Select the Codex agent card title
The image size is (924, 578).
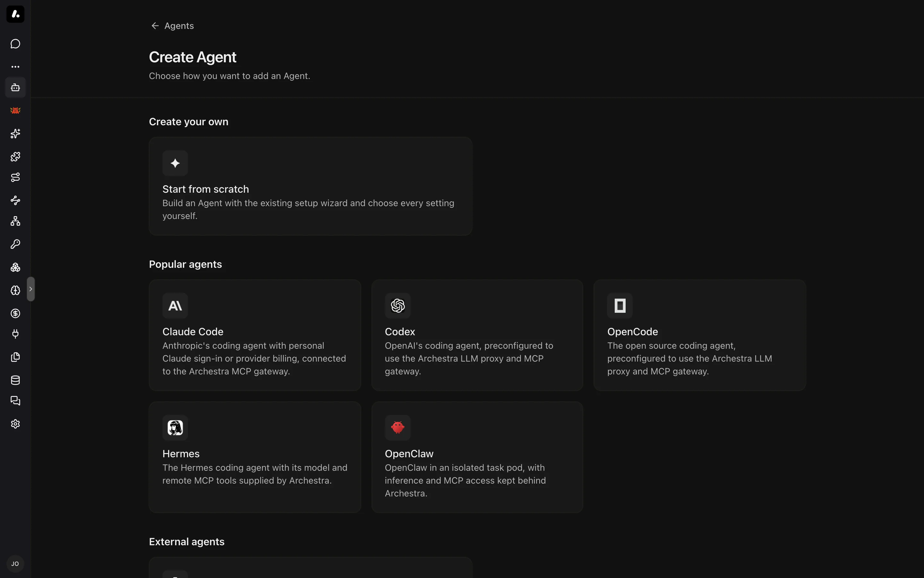400,332
